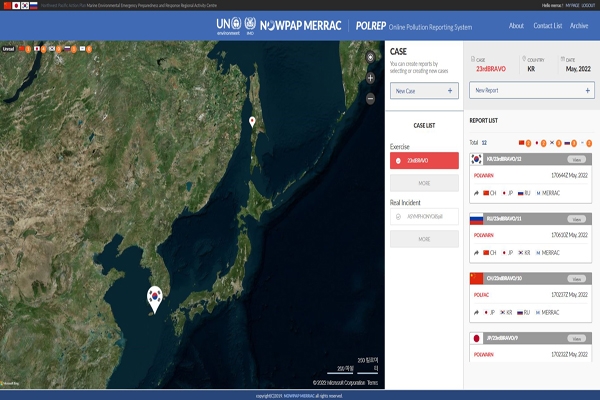The image size is (600, 400).
Task: Click the Japan flag in top bar
Action: tap(16, 5)
